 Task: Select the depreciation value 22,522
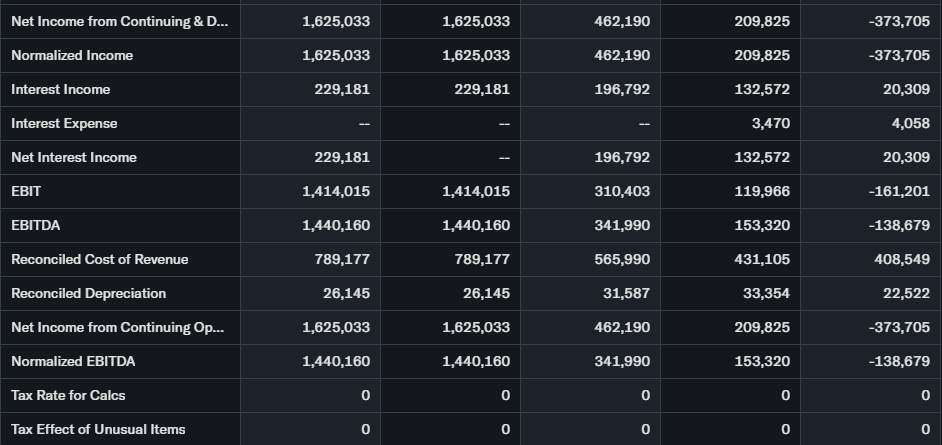coord(906,293)
